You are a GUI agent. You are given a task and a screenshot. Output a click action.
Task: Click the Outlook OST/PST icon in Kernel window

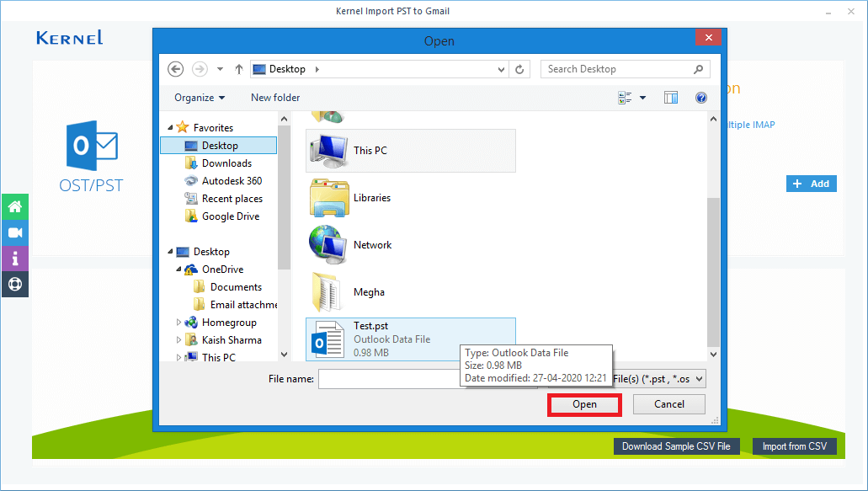pos(91,146)
